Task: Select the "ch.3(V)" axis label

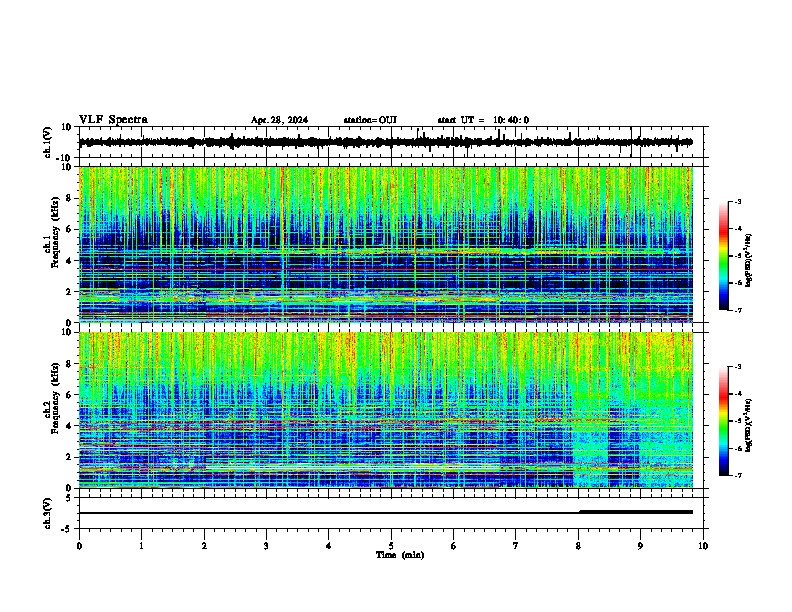Action: [x=48, y=514]
